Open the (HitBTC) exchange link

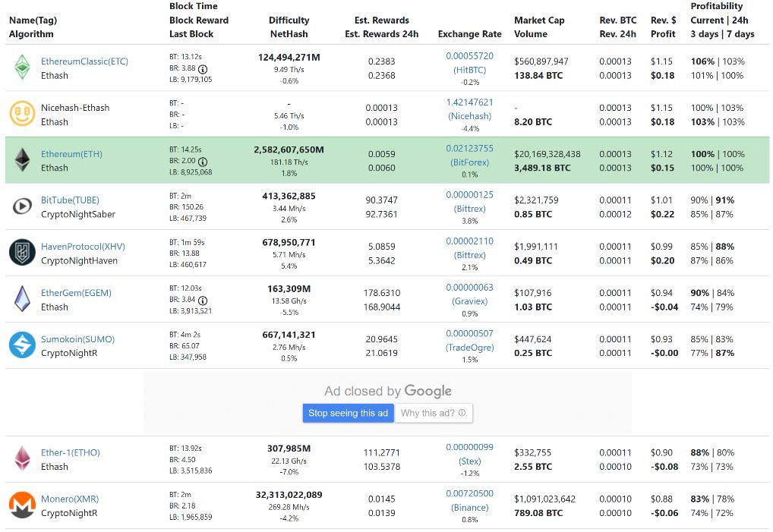(470, 70)
